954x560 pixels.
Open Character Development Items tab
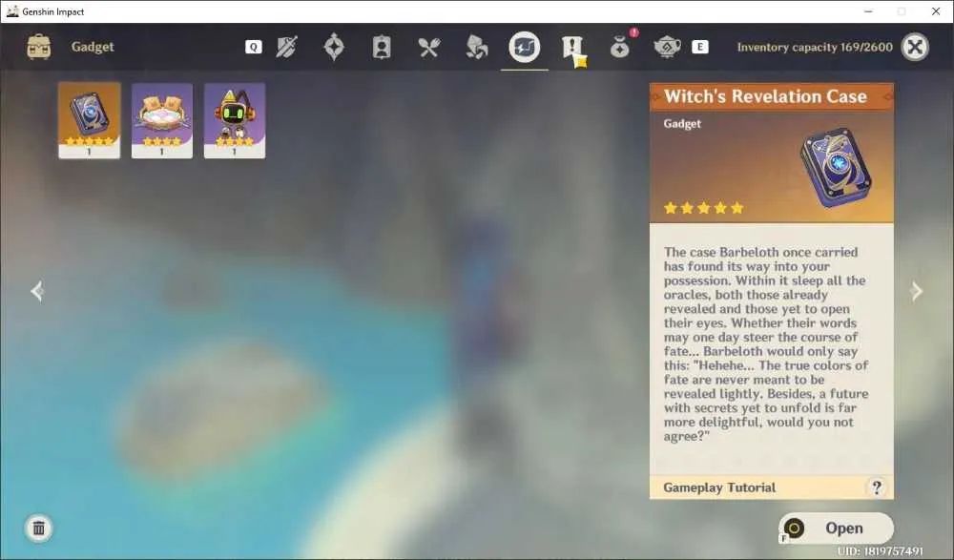tap(382, 47)
